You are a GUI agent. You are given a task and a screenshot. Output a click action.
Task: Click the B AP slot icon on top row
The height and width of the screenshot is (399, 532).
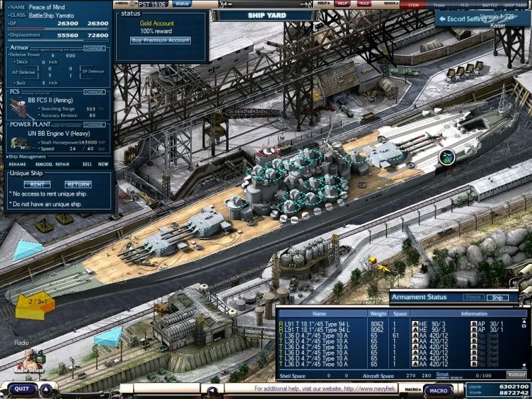coord(474,324)
